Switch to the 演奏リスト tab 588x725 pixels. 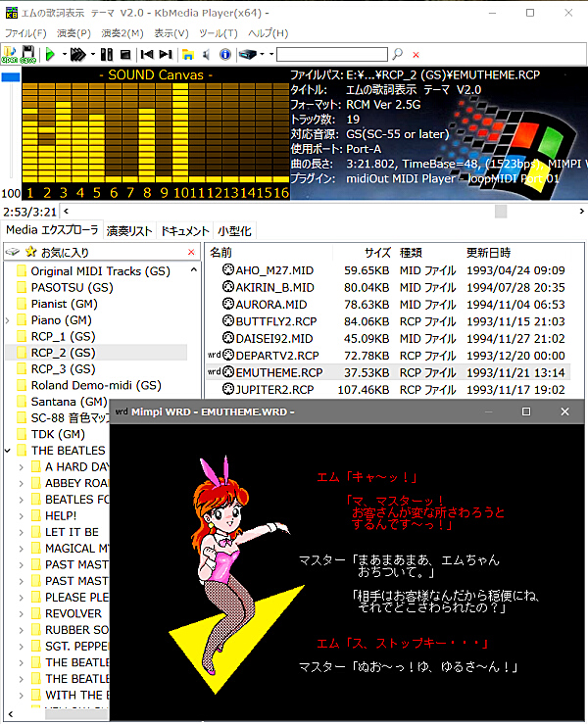[x=128, y=231]
